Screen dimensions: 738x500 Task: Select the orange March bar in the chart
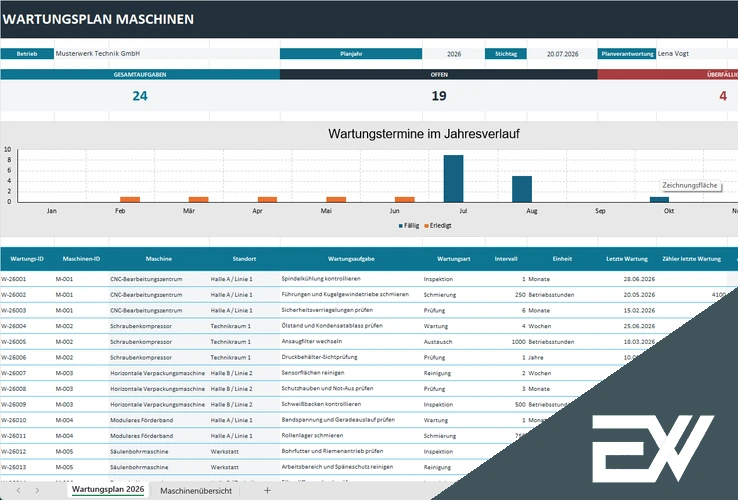pyautogui.click(x=199, y=199)
